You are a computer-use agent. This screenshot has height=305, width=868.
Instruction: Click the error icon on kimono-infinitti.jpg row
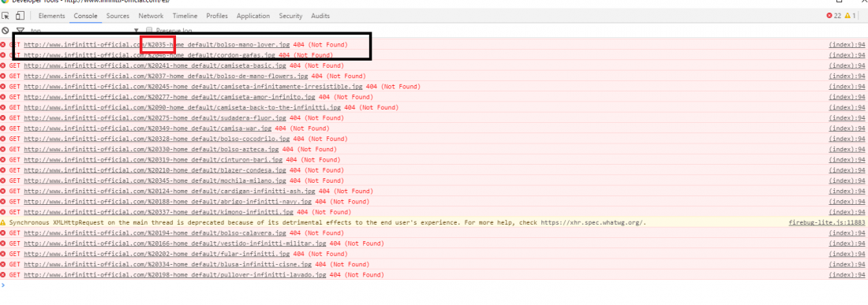tap(3, 212)
